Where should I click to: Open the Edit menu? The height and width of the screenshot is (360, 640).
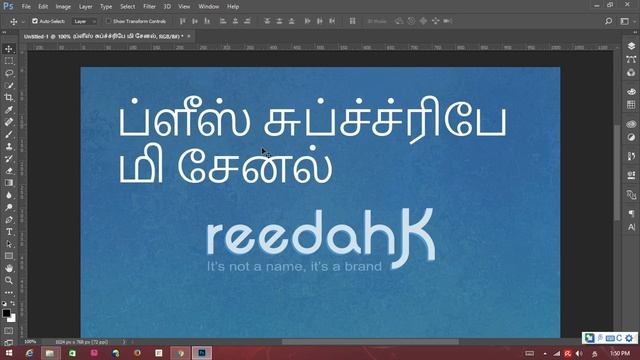click(43, 7)
